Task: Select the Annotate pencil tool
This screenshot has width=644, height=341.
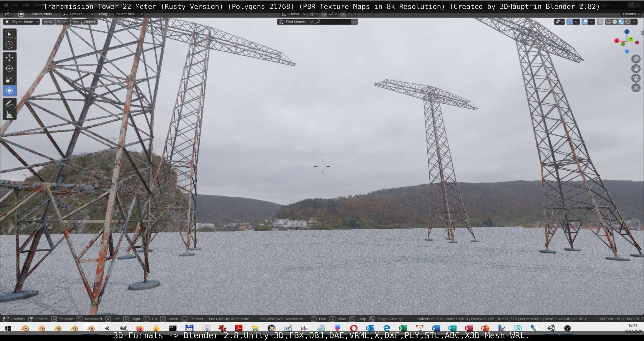Action: tap(9, 104)
